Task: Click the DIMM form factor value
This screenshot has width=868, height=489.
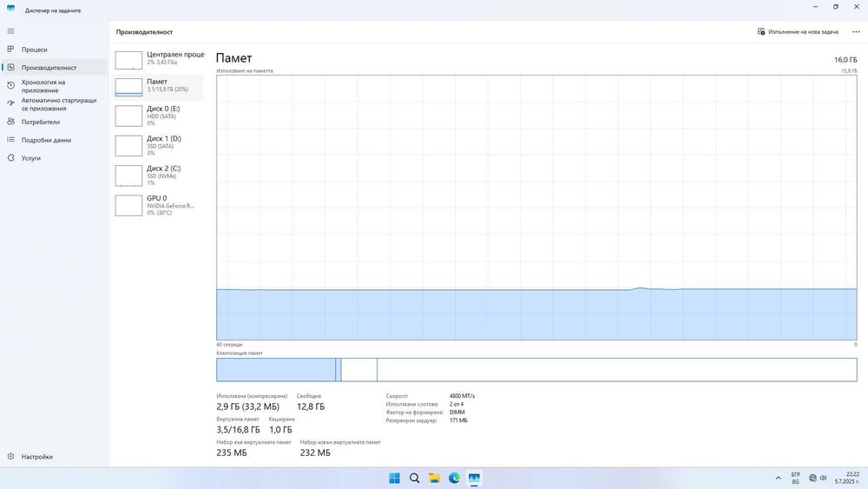Action: pos(457,413)
